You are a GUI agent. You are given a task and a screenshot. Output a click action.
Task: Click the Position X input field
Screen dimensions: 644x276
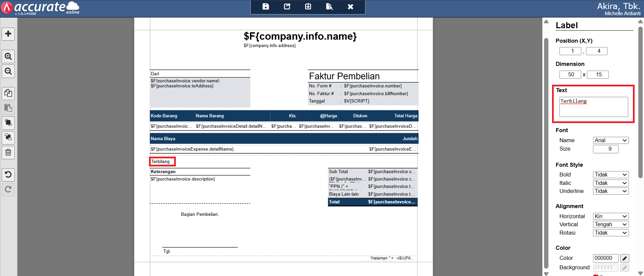(x=570, y=51)
